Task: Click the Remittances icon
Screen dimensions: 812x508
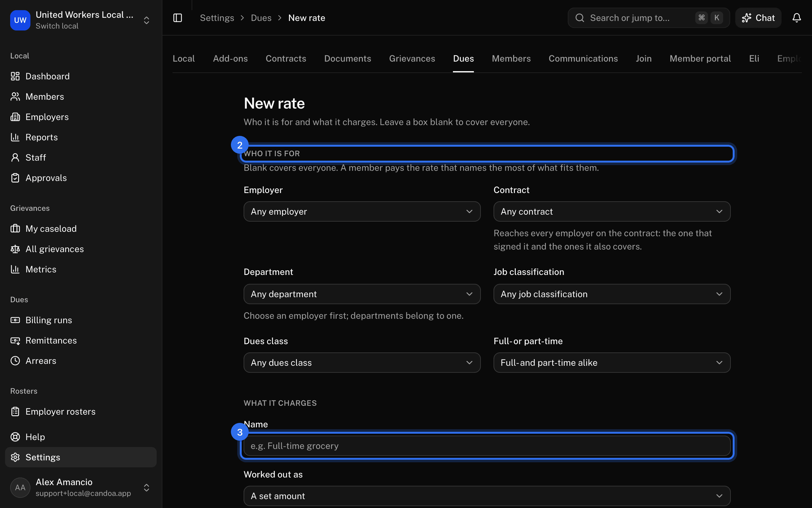Action: point(15,340)
